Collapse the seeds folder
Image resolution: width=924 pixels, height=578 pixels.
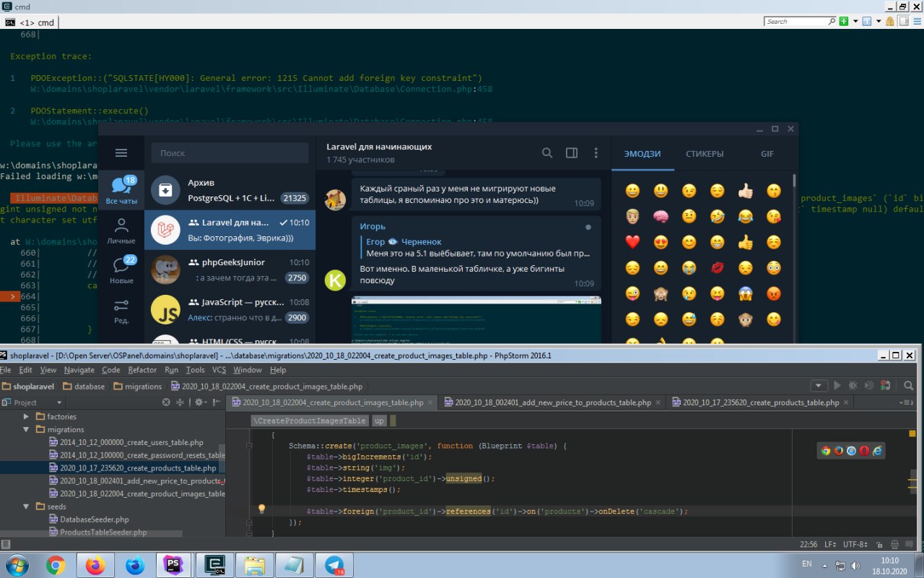click(27, 507)
